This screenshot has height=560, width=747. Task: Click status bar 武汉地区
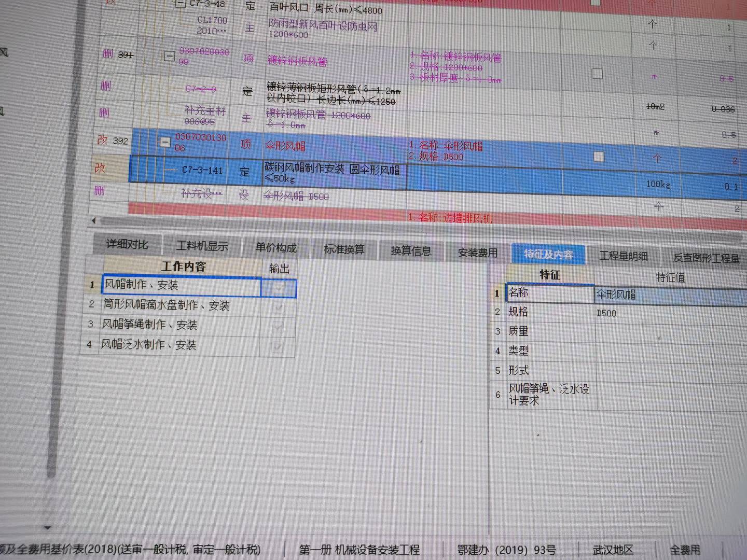(613, 550)
